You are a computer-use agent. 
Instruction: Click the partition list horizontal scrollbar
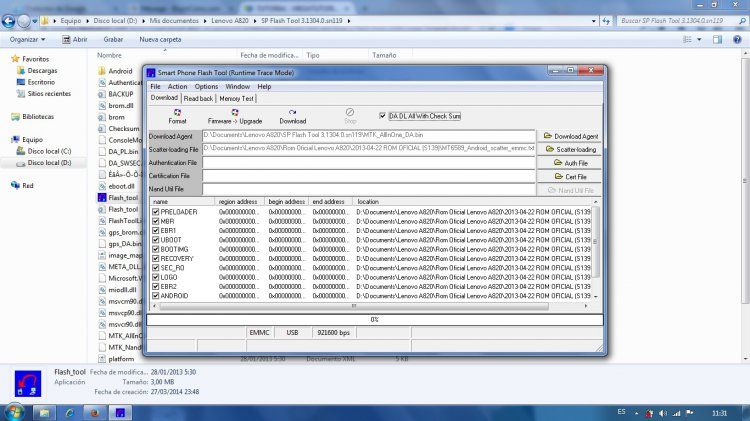point(353,306)
